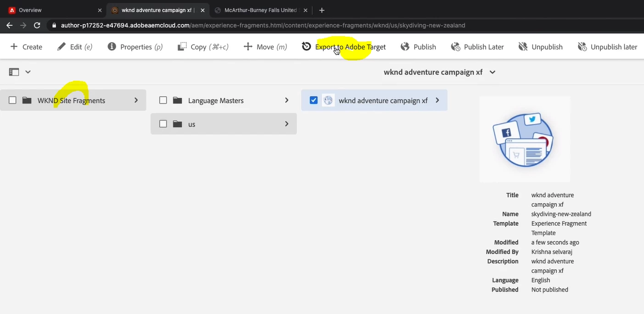Click the experience fragment preview thumbnail
The width and height of the screenshot is (644, 314).
tap(525, 139)
